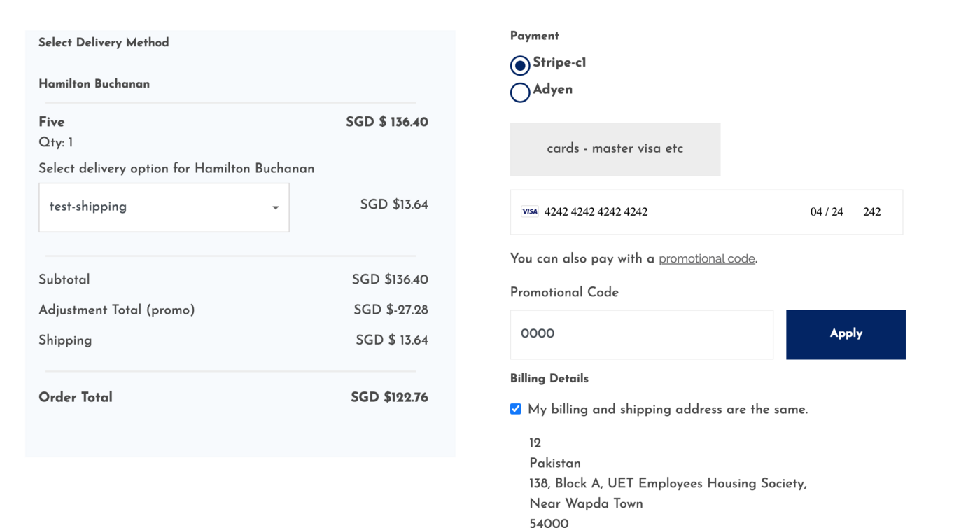
Task: Click the card number field 4242 4242 4242 4242
Action: click(x=596, y=211)
